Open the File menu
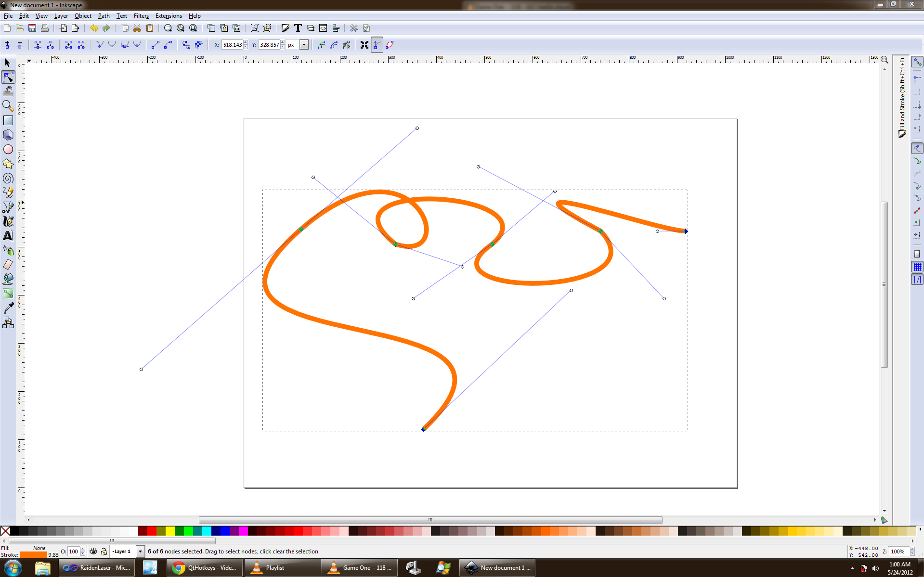This screenshot has height=577, width=924. 8,16
